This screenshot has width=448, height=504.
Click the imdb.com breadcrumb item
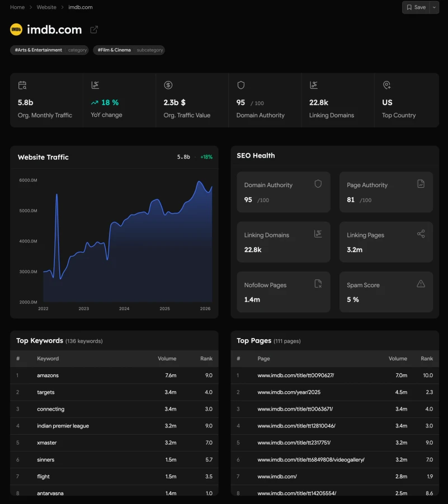[x=81, y=7]
